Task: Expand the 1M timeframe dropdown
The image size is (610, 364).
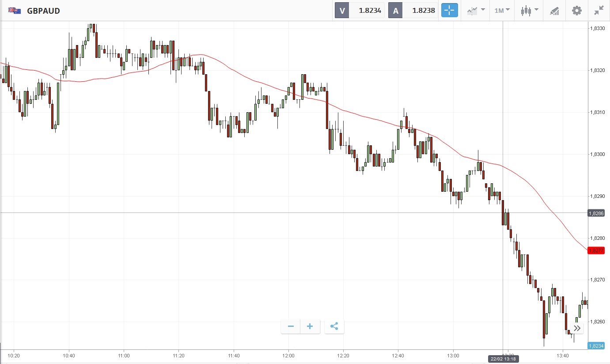Action: point(502,11)
